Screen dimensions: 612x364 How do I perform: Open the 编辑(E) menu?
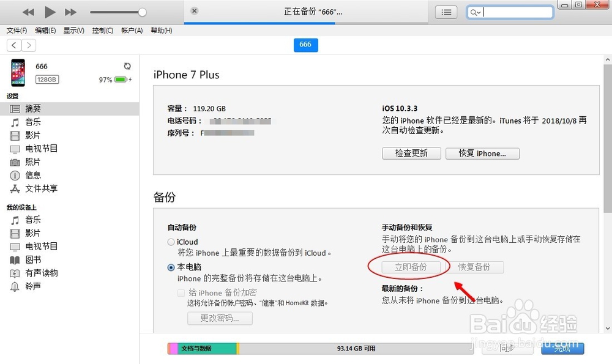(45, 31)
